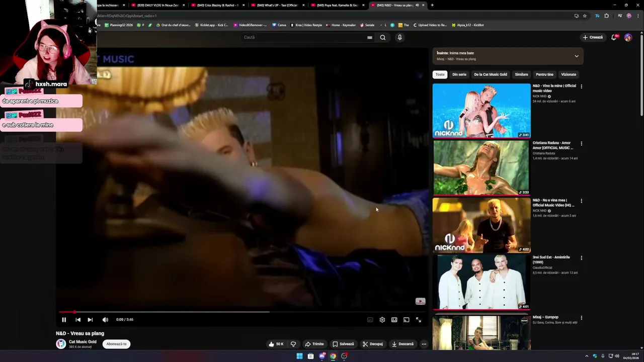Image resolution: width=644 pixels, height=362 pixels.
Task: Open options for N&D - Nu e vina mea
Action: coord(582,201)
